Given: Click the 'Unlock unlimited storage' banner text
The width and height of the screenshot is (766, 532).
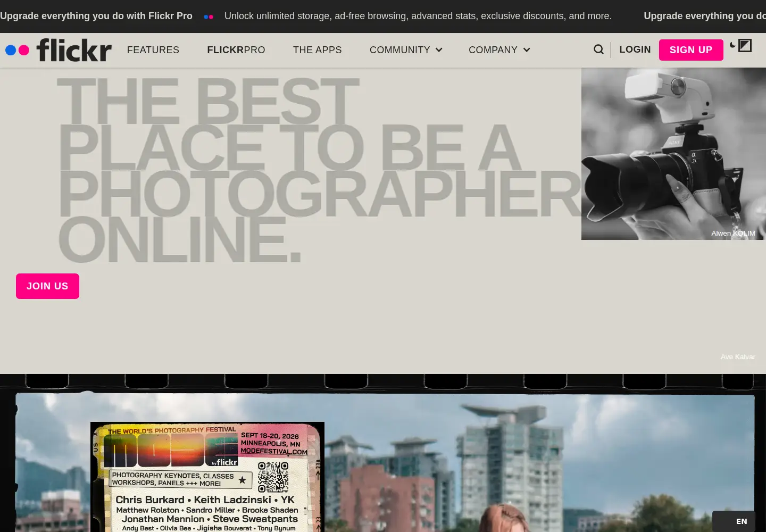Looking at the screenshot, I should [x=418, y=16].
